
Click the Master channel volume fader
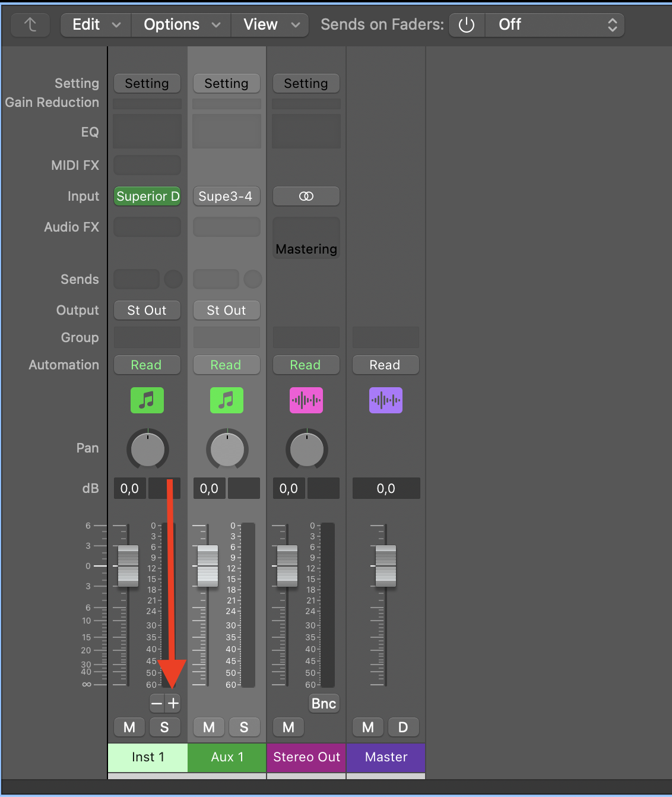click(x=385, y=566)
